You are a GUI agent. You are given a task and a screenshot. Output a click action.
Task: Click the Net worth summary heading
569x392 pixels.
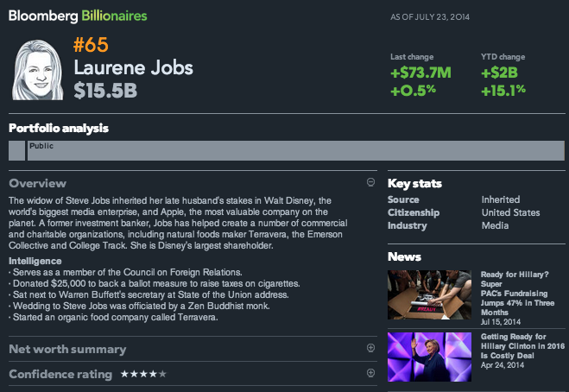click(67, 349)
